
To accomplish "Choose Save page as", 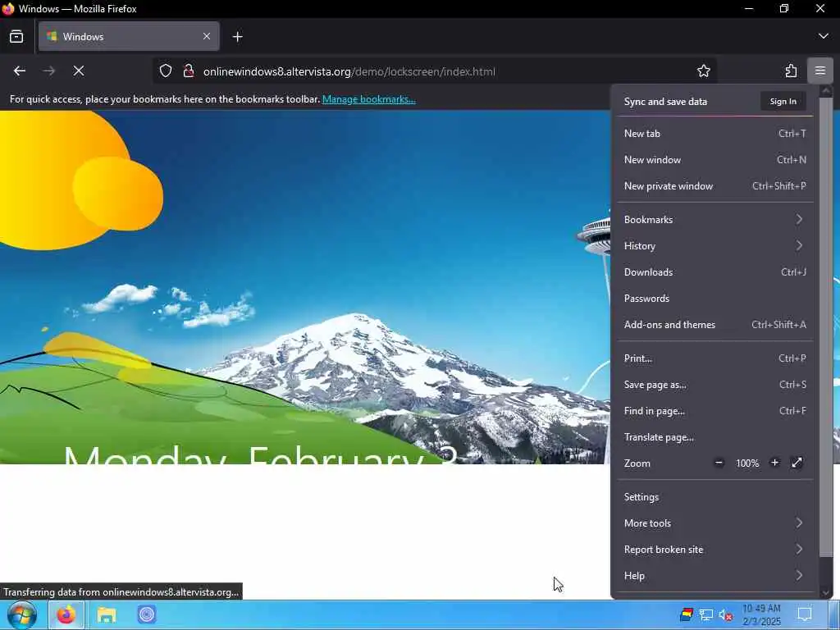I will tap(714, 385).
